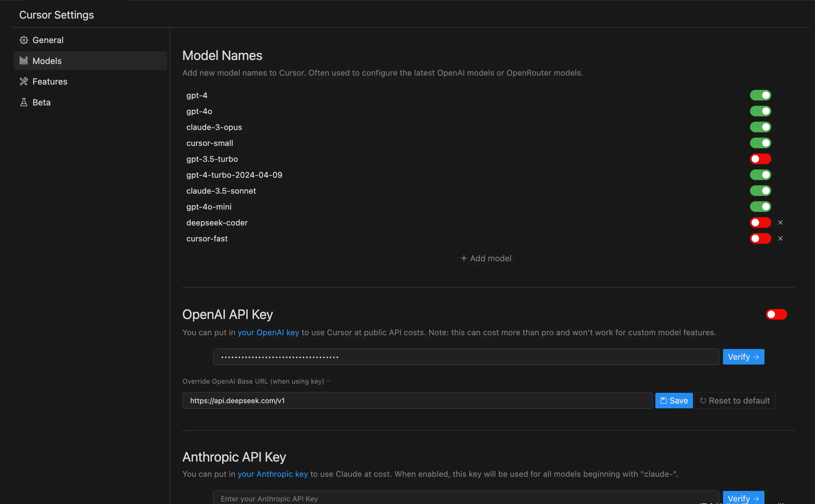815x504 pixels.
Task: Click the deepseek-coder model name
Action: click(x=217, y=222)
